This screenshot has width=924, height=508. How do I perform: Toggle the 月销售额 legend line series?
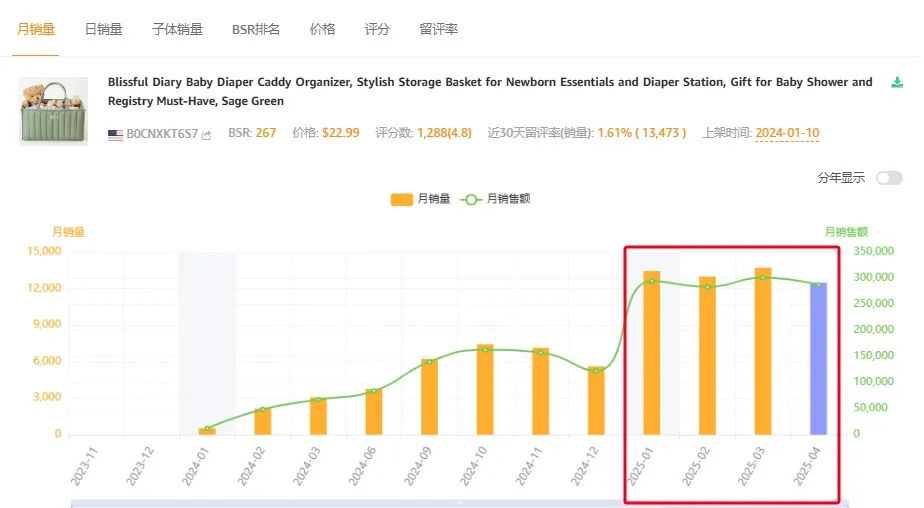(496, 199)
